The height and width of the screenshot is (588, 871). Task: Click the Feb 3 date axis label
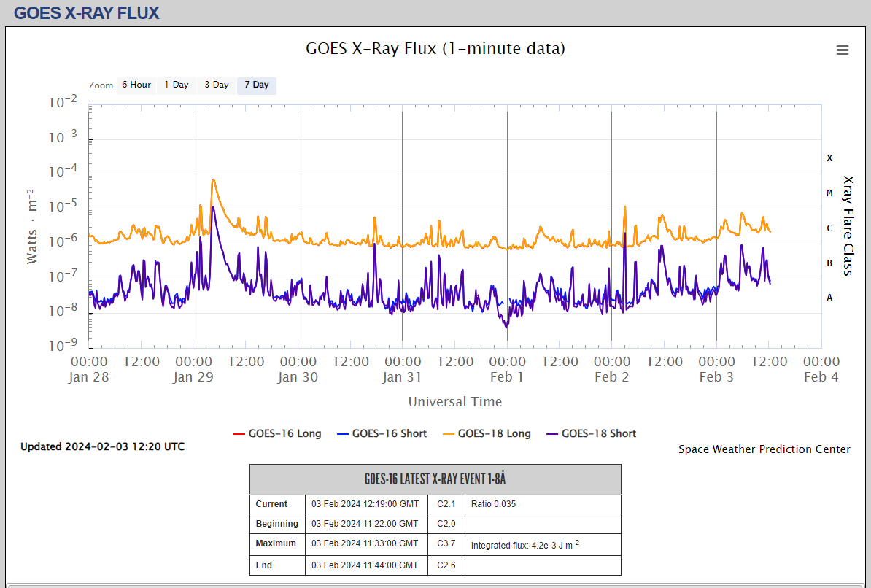[x=716, y=376]
